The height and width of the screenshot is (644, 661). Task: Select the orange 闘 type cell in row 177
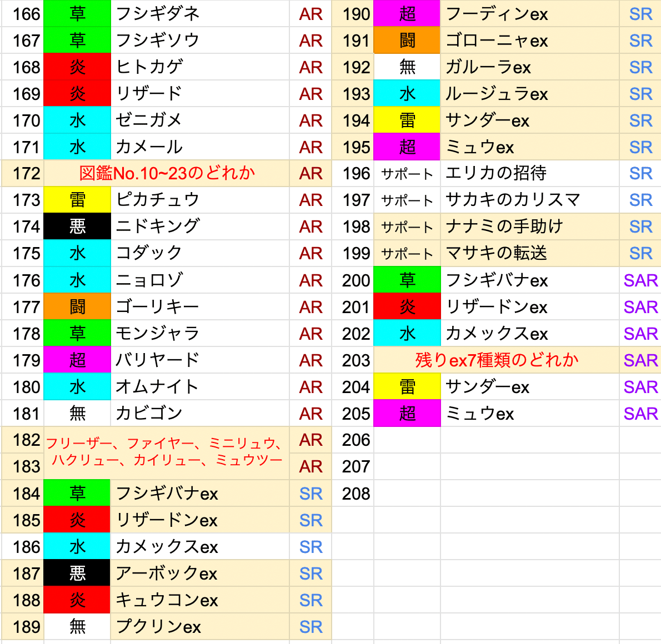click(x=78, y=307)
